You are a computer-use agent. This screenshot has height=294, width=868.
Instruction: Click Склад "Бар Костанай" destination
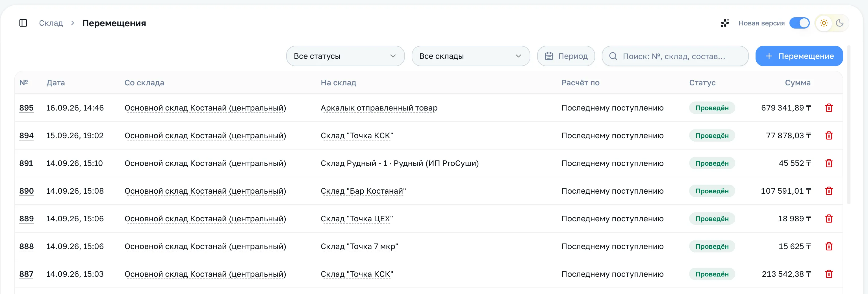[x=363, y=191]
